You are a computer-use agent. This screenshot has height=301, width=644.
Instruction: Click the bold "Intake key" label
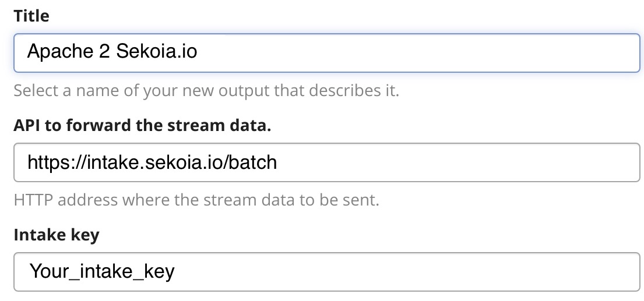(57, 235)
